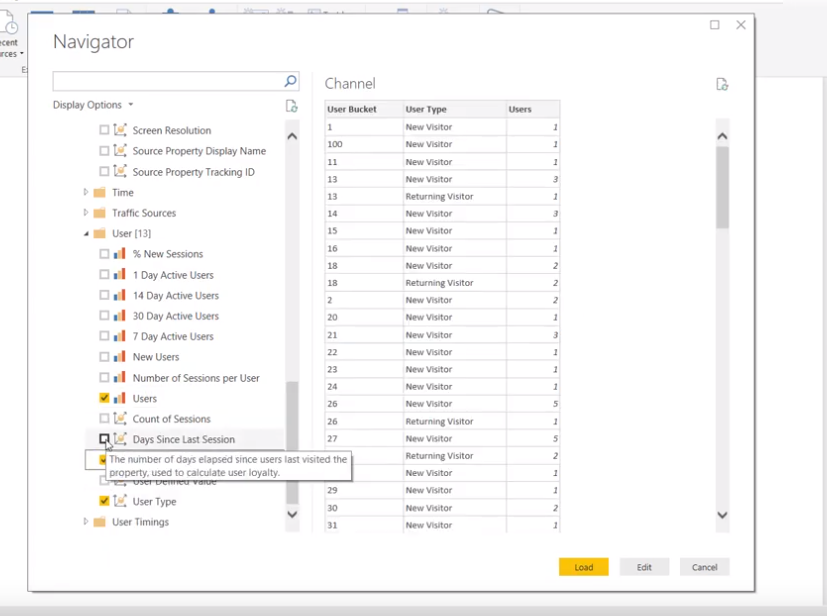
Task: Maximize the Navigator dialog
Action: coord(715,25)
